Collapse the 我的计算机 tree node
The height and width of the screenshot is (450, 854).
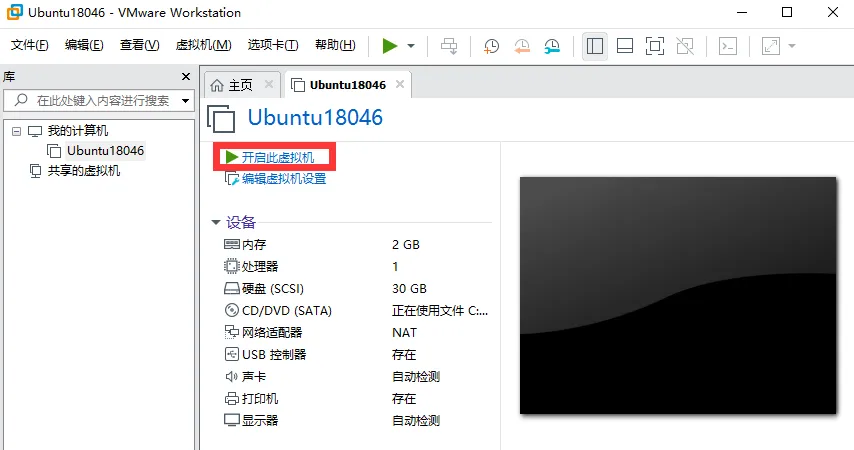(16, 131)
